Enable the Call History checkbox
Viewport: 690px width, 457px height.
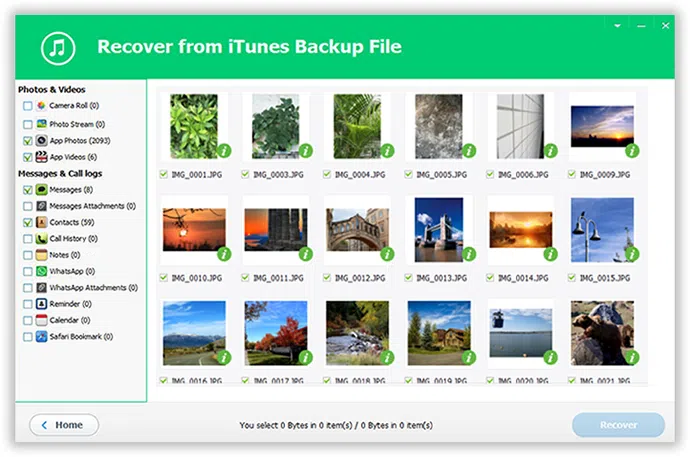tap(28, 239)
